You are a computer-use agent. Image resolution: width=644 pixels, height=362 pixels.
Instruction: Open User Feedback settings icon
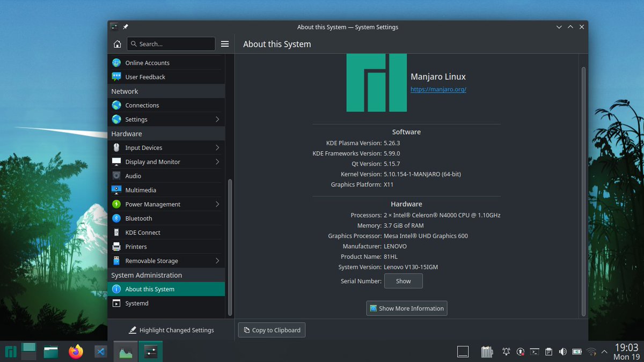coord(116,77)
